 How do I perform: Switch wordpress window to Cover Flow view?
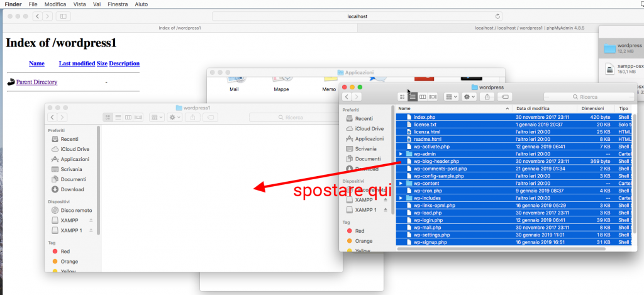[433, 97]
